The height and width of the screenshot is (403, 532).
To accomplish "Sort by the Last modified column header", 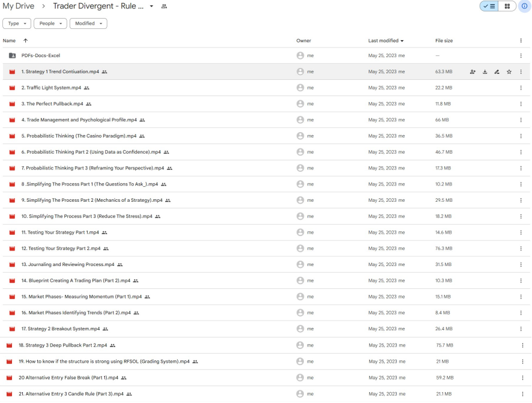I will (x=383, y=41).
